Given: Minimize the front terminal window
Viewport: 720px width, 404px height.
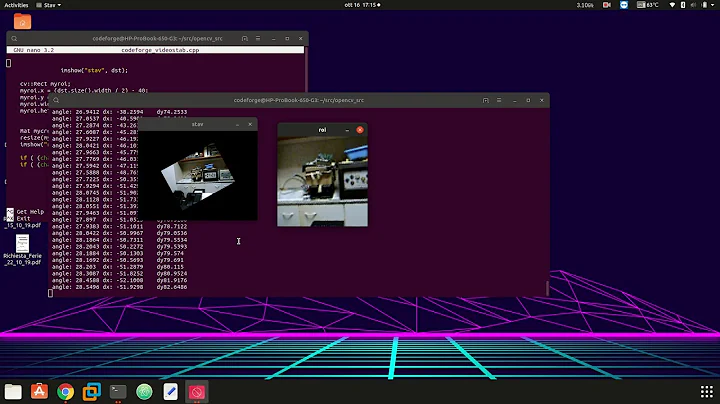Looking at the screenshot, I should 515,100.
